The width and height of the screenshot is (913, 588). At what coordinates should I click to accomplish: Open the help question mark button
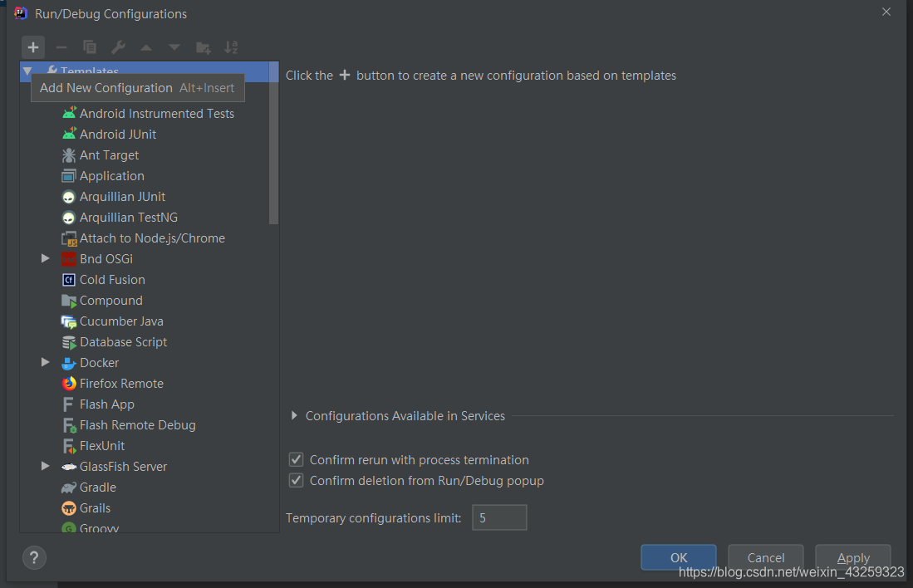pyautogui.click(x=34, y=558)
